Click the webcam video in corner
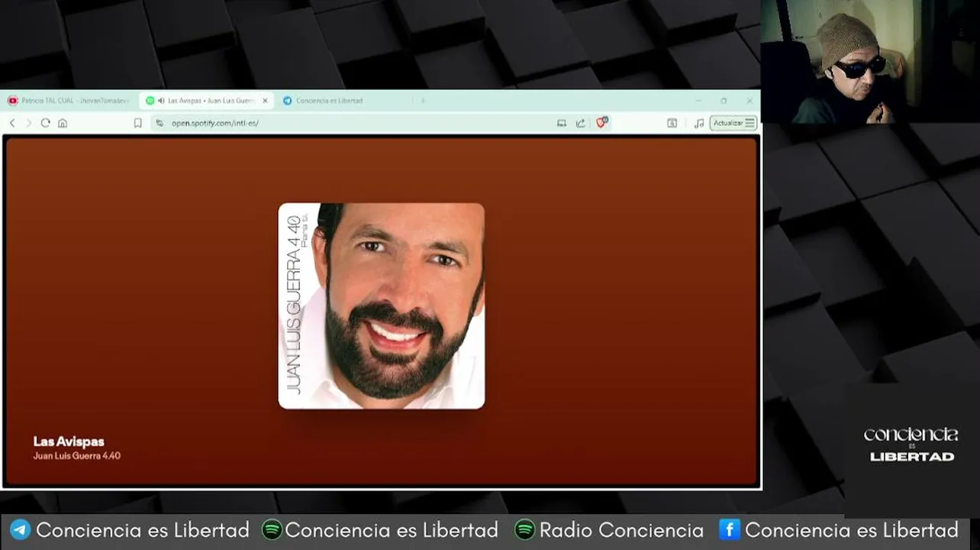980x550 pixels. [870, 61]
